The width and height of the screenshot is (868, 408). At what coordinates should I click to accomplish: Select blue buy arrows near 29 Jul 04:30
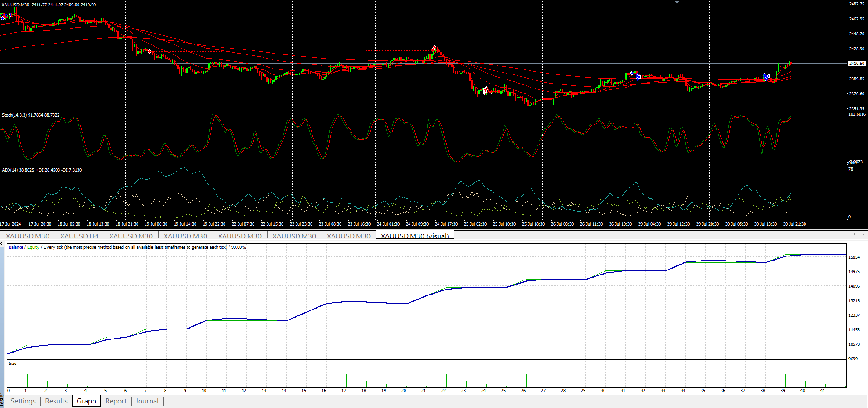(x=637, y=77)
